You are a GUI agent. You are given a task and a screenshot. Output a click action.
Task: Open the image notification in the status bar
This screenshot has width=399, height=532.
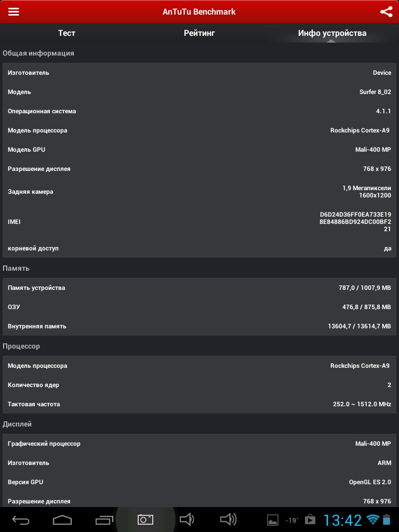(x=273, y=520)
